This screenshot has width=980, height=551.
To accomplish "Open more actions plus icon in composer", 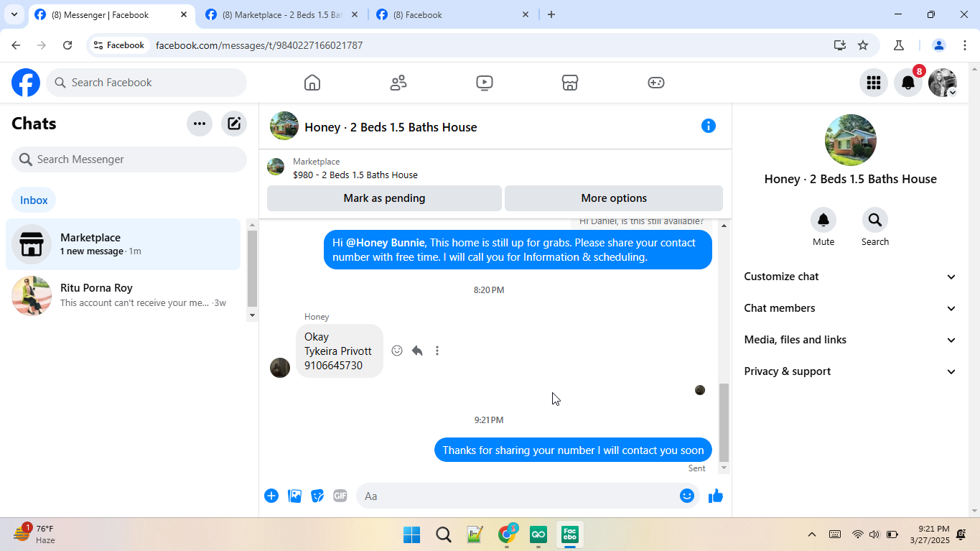I will tap(271, 496).
